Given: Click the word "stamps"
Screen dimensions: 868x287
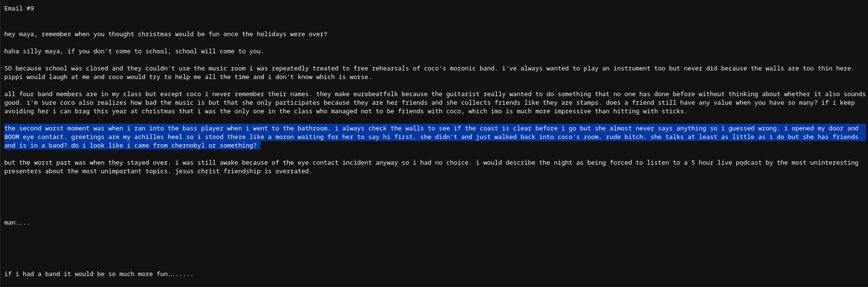Looking at the screenshot, I should tap(586, 103).
